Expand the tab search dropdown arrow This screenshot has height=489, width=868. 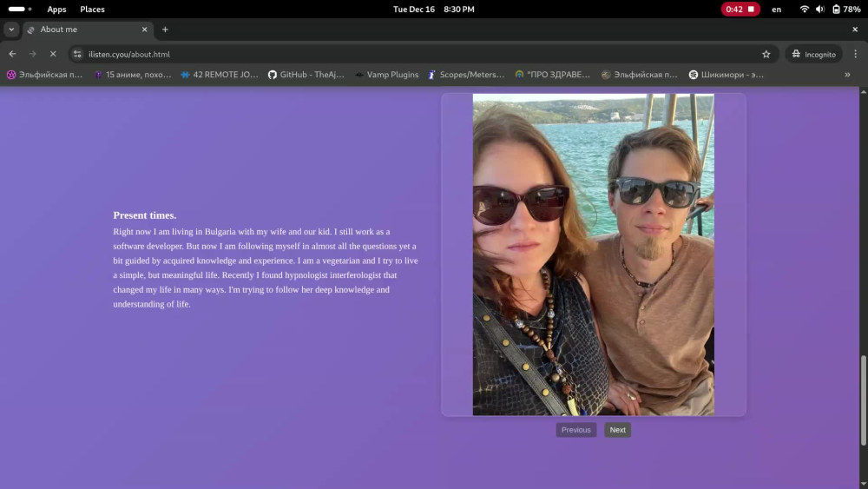point(11,30)
